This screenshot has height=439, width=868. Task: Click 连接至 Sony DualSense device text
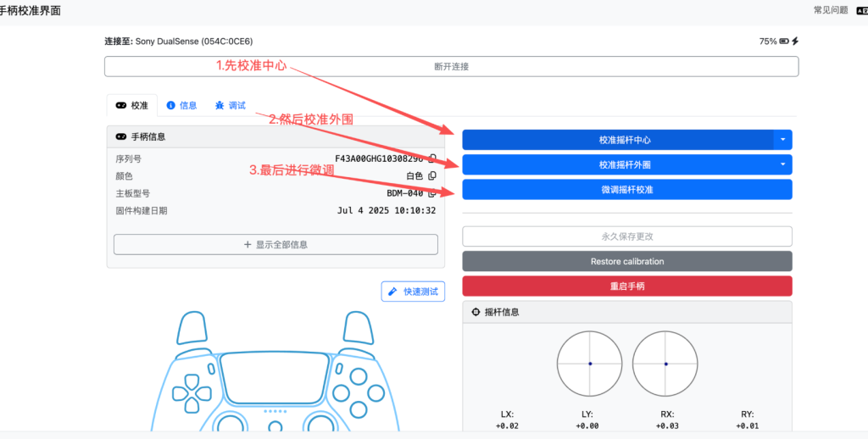click(x=179, y=41)
